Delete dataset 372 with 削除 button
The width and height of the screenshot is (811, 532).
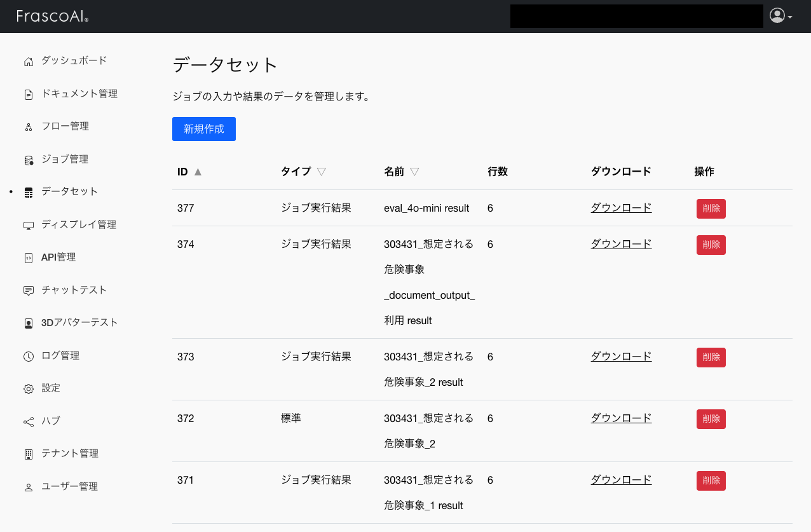(x=711, y=419)
